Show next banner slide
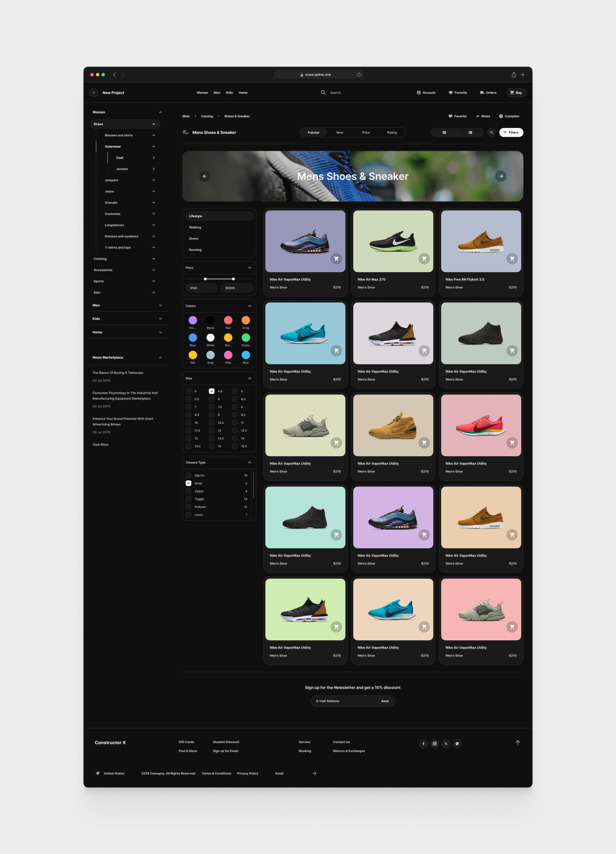Image resolution: width=616 pixels, height=854 pixels. pos(501,176)
